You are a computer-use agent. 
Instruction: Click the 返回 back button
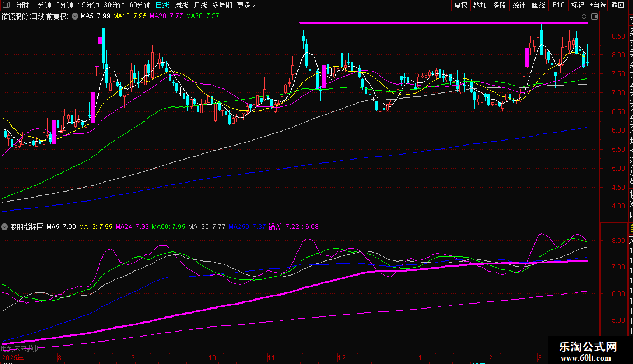618,6
